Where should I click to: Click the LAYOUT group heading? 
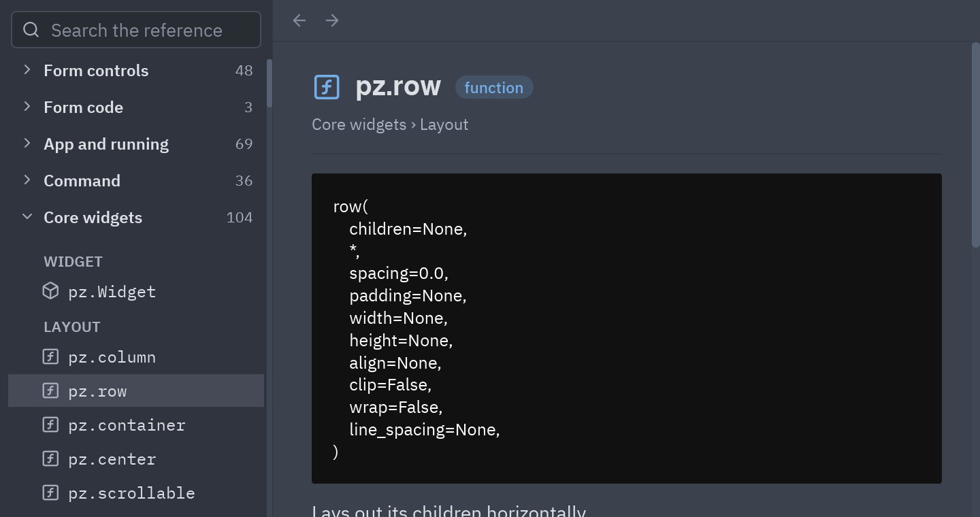point(72,327)
